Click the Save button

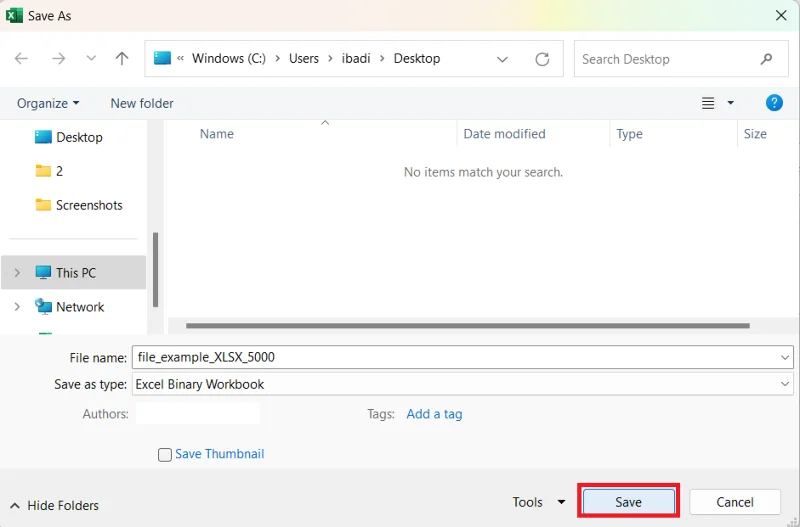click(x=628, y=502)
